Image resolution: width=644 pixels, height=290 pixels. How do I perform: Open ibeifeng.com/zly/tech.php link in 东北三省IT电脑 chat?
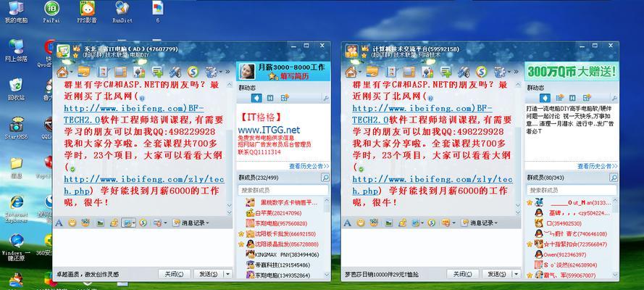tap(144, 186)
